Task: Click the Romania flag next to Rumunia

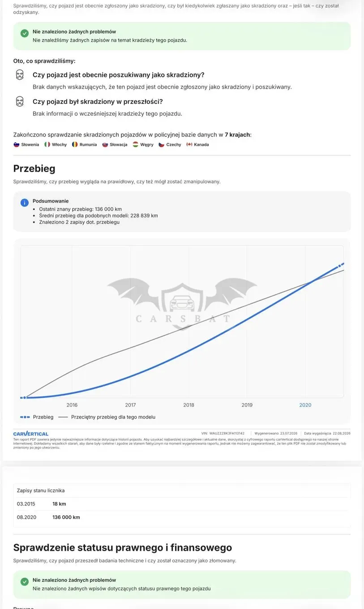Action: coord(75,145)
